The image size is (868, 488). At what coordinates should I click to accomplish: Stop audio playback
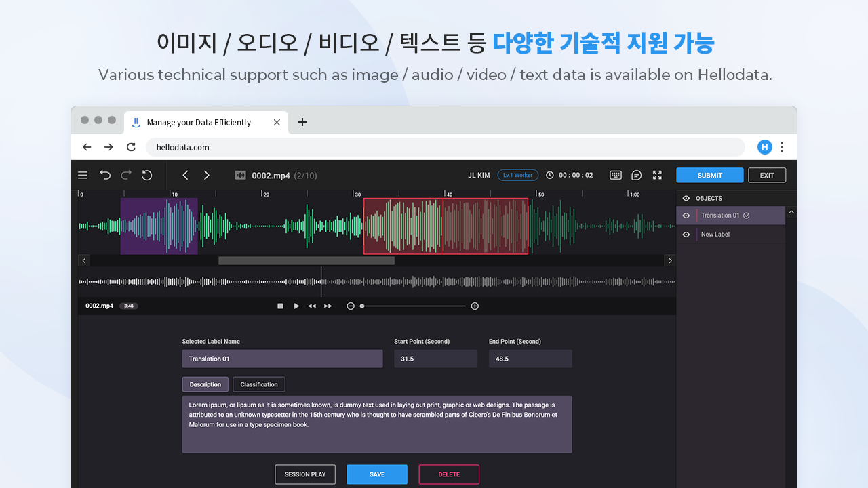point(280,306)
